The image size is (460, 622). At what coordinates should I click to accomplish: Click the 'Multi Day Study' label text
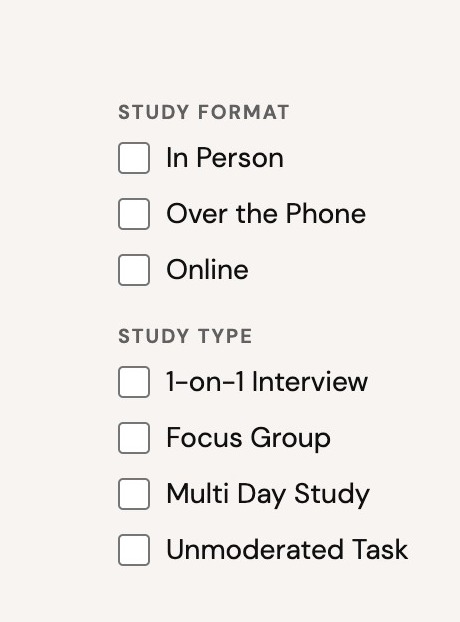pos(268,495)
